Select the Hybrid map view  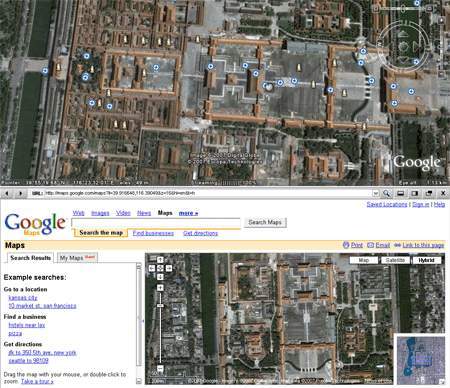coord(427,260)
